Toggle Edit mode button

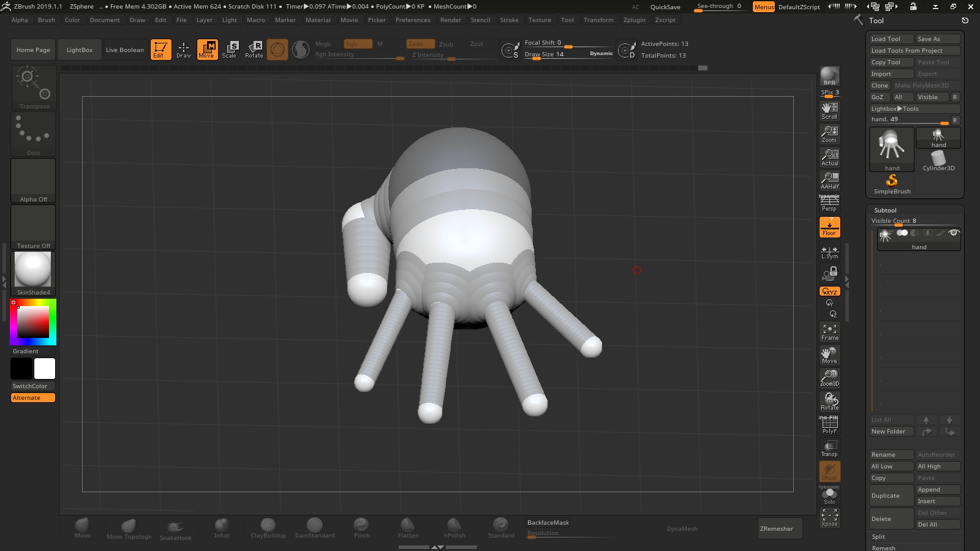pyautogui.click(x=160, y=50)
